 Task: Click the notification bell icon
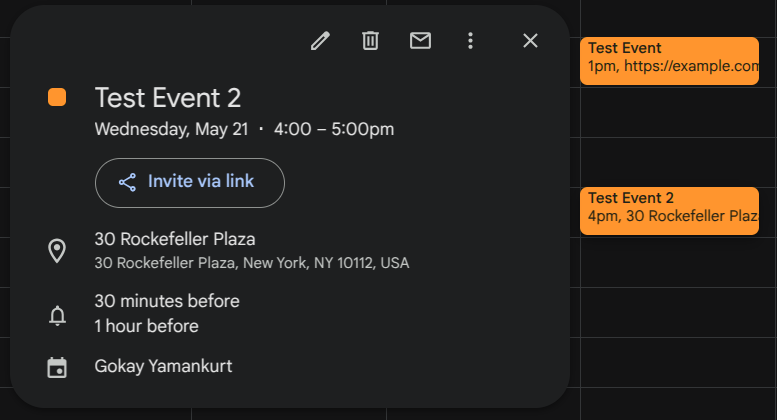pyautogui.click(x=57, y=315)
